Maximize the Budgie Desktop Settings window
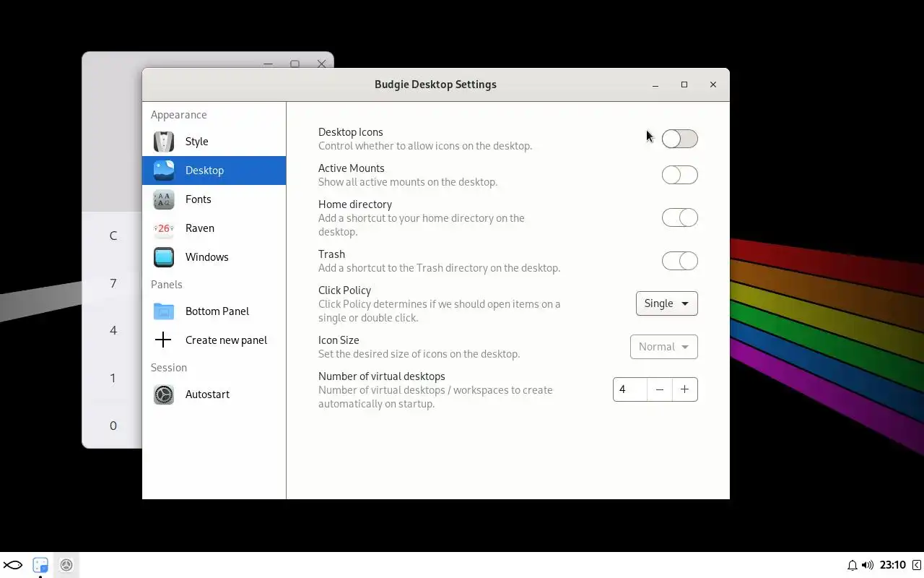Image resolution: width=924 pixels, height=578 pixels. (x=684, y=85)
